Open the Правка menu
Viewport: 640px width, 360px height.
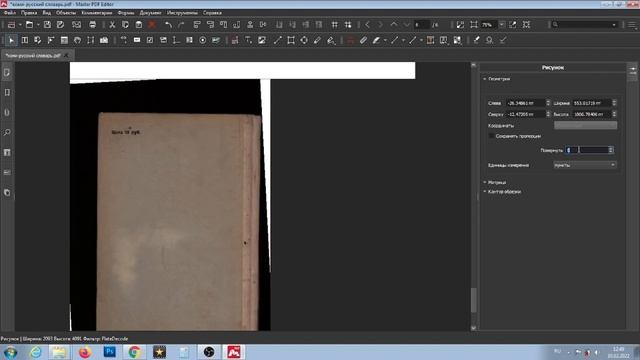(29, 13)
